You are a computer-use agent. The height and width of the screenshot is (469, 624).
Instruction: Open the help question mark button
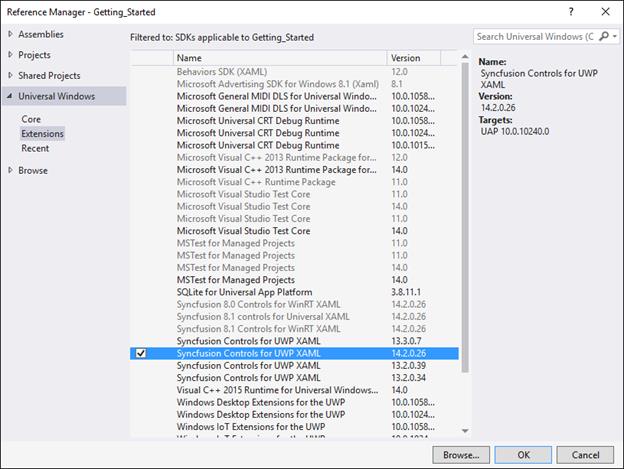pyautogui.click(x=571, y=12)
